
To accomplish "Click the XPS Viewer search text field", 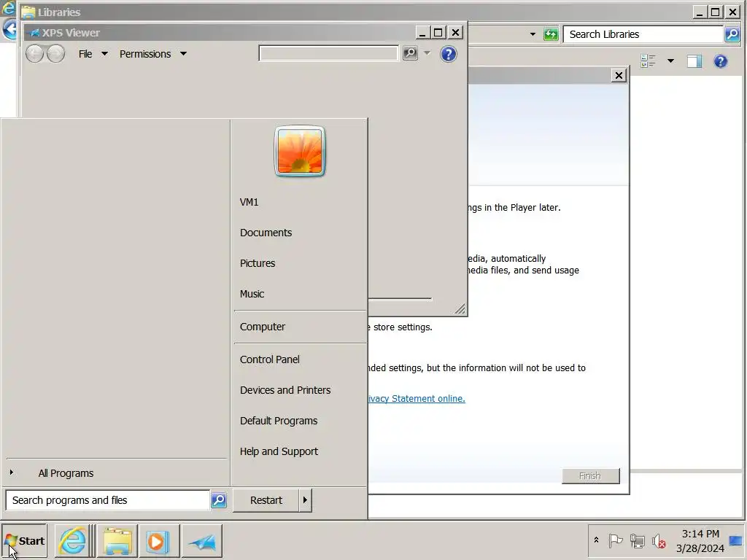I will [328, 53].
